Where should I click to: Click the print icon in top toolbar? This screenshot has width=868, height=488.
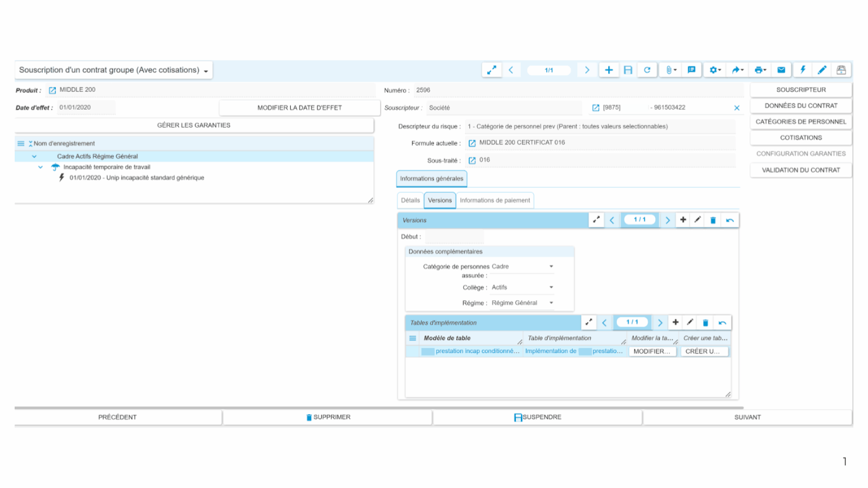point(759,70)
